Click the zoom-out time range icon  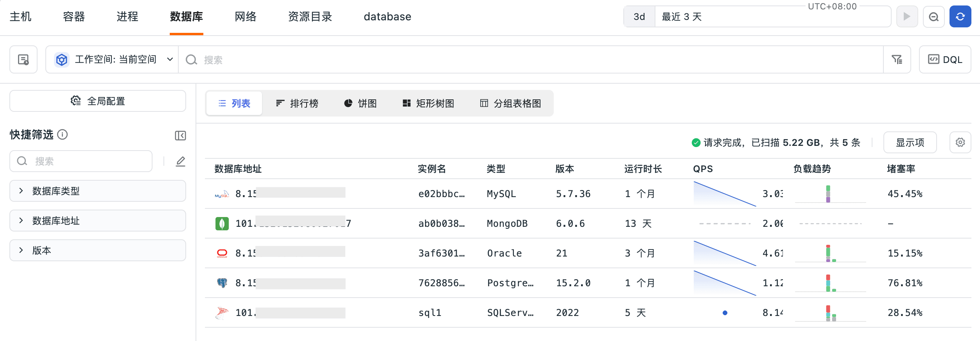click(934, 16)
